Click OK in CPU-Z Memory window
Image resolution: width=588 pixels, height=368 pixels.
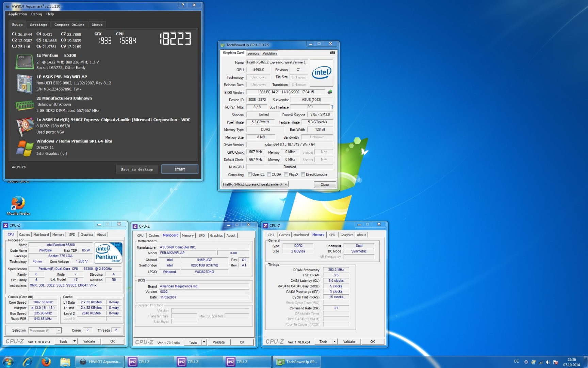pos(373,341)
